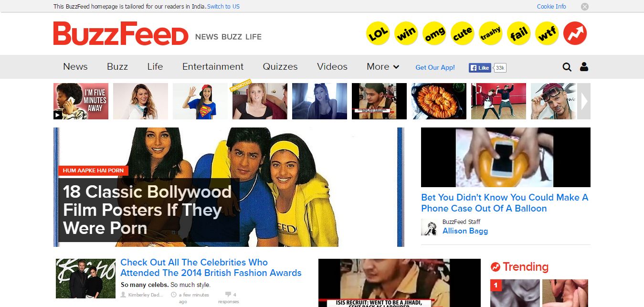Open the roasted food dish thumbnail

[439, 101]
